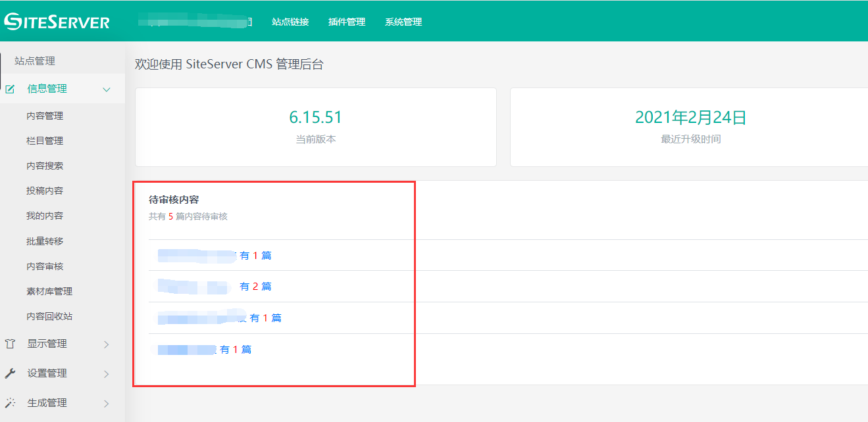Click the 生成管理 magic wand icon
This screenshot has width=868, height=422.
click(10, 403)
